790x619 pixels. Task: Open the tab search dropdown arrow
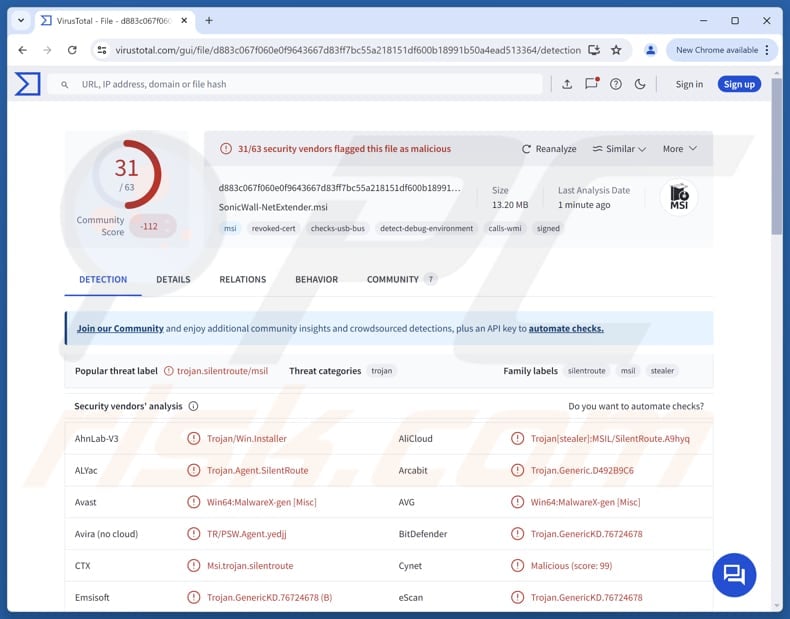[x=22, y=20]
